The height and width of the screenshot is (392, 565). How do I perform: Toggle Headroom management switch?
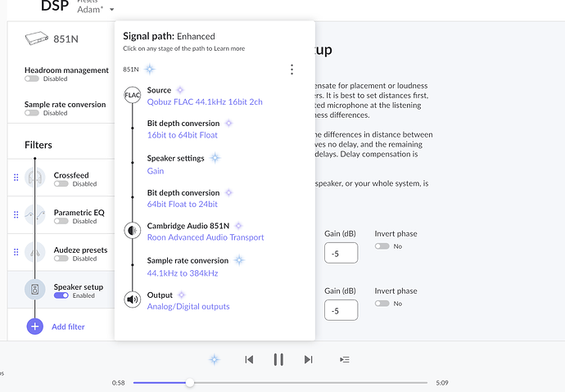(32, 79)
